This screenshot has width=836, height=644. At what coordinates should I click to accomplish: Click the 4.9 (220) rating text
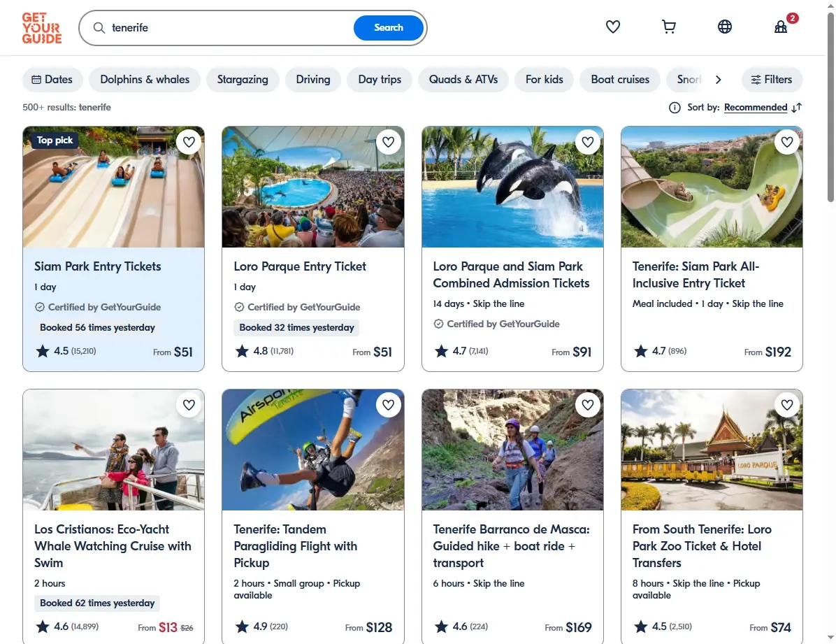tap(271, 627)
